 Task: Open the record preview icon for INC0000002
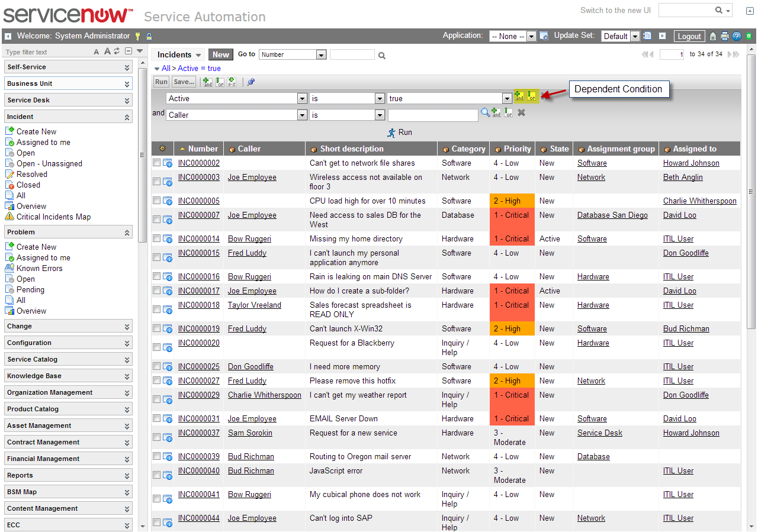[x=168, y=163]
